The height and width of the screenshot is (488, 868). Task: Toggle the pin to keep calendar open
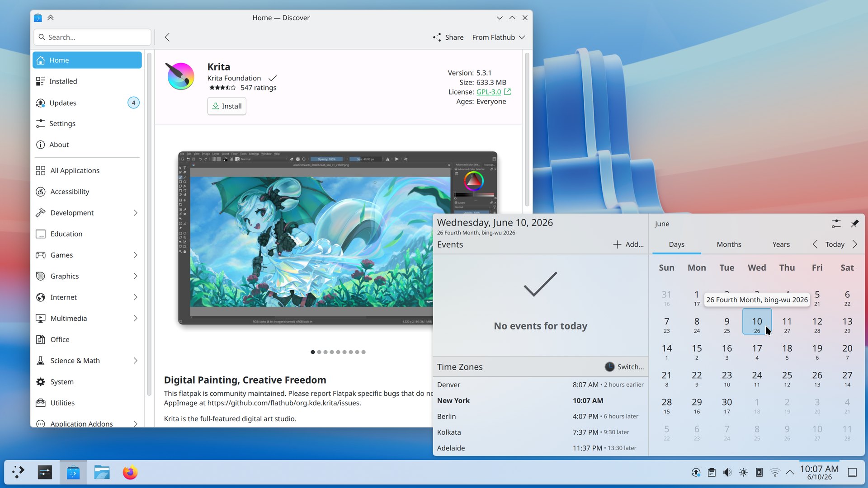tap(854, 224)
